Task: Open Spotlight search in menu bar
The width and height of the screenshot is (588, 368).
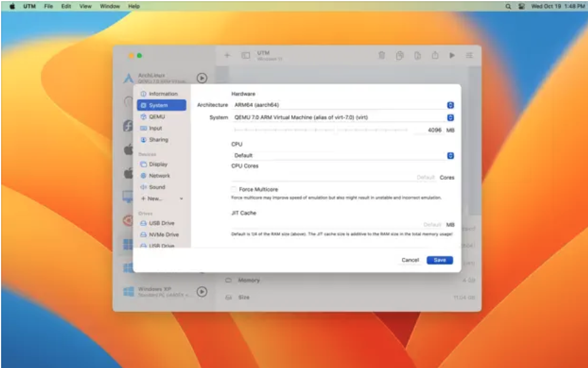Action: [x=508, y=6]
